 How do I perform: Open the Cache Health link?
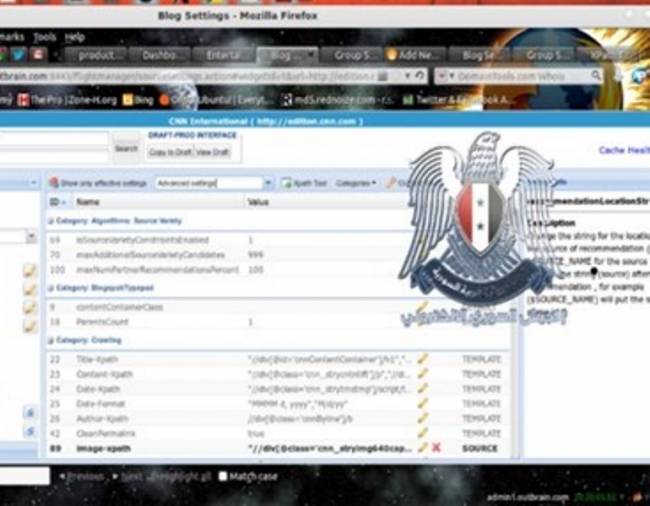(x=624, y=150)
